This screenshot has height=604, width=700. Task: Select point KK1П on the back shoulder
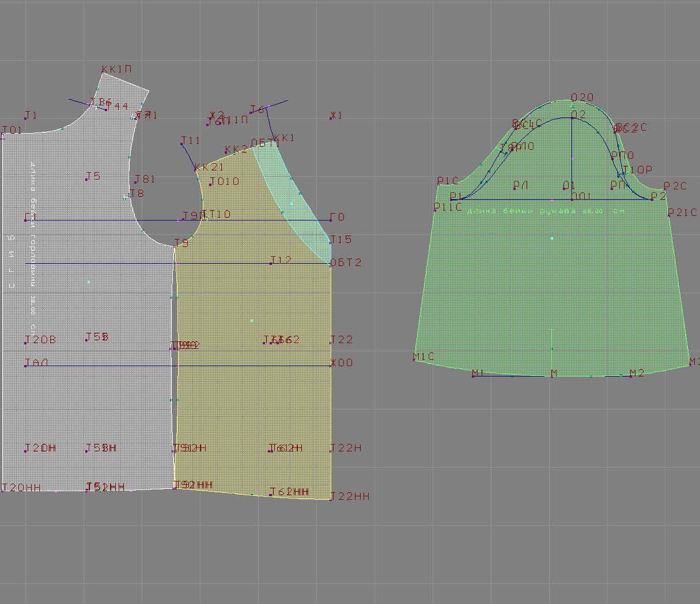point(103,74)
